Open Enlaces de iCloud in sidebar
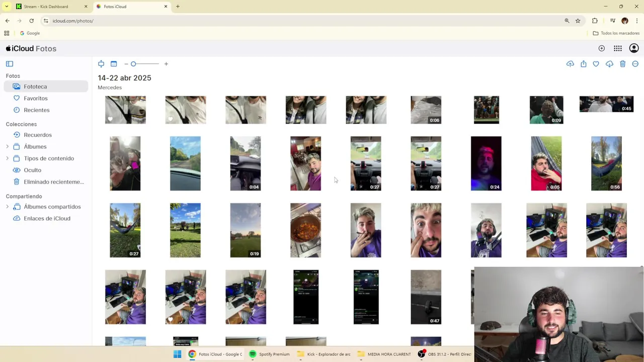This screenshot has height=362, width=644. pos(46,218)
